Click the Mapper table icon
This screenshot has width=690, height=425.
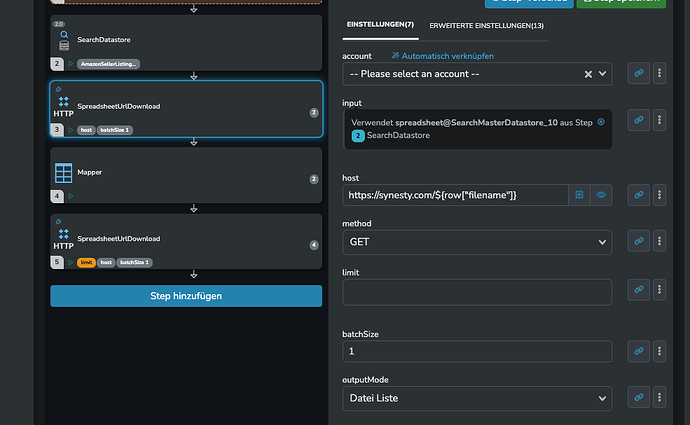pos(63,173)
